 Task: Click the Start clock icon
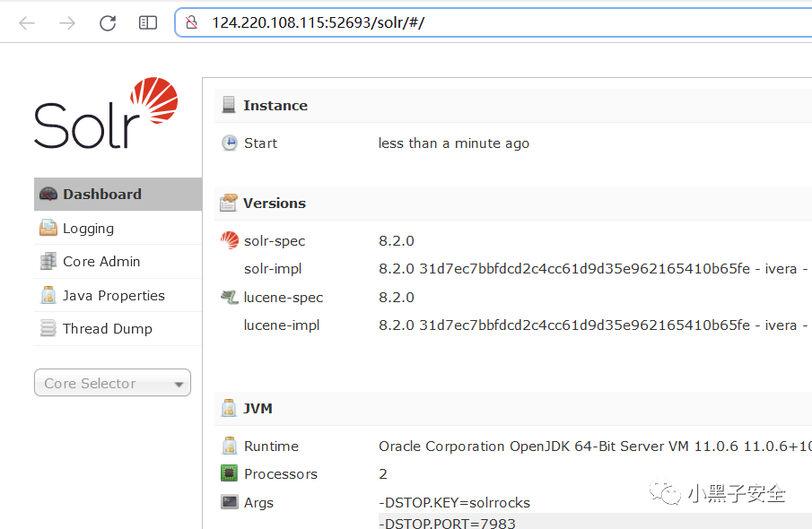point(230,143)
